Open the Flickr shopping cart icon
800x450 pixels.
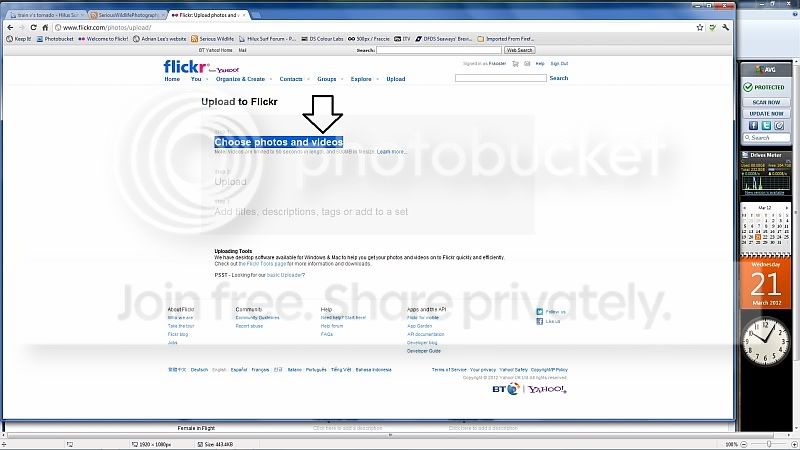click(x=515, y=64)
